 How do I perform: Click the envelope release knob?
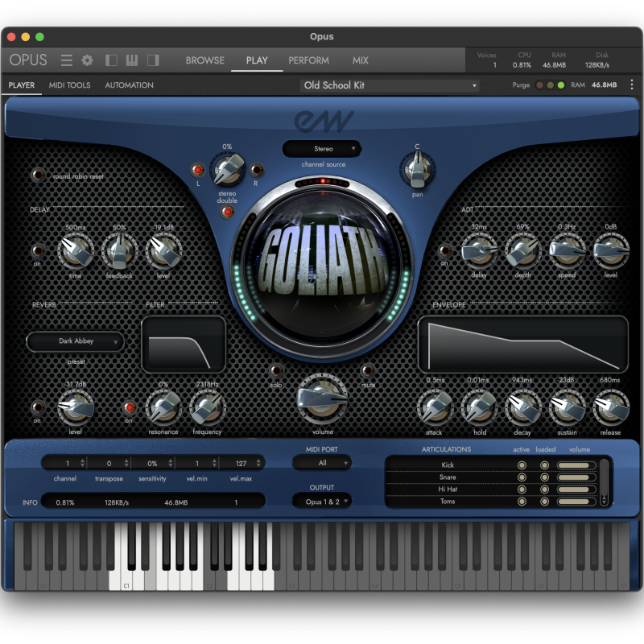611,408
